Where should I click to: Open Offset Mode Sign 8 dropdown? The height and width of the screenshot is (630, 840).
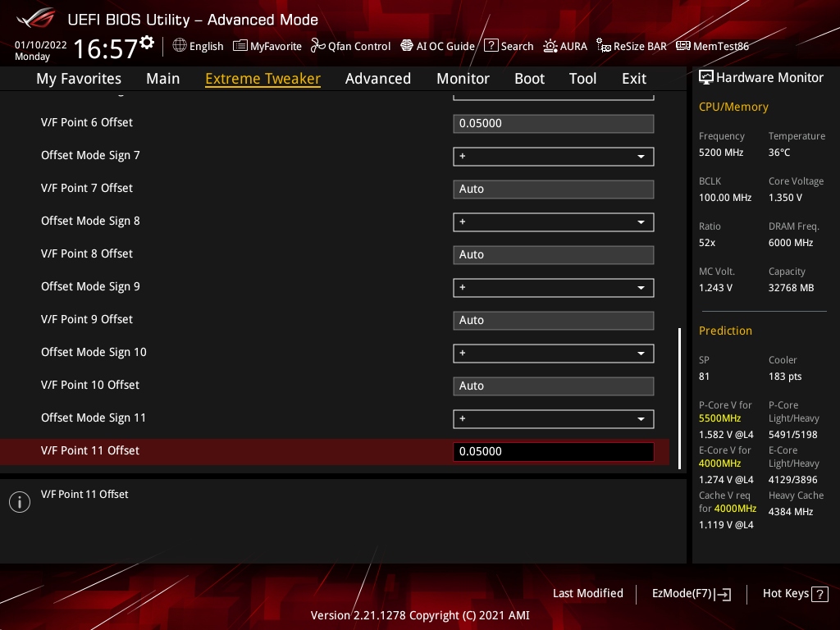(x=554, y=221)
